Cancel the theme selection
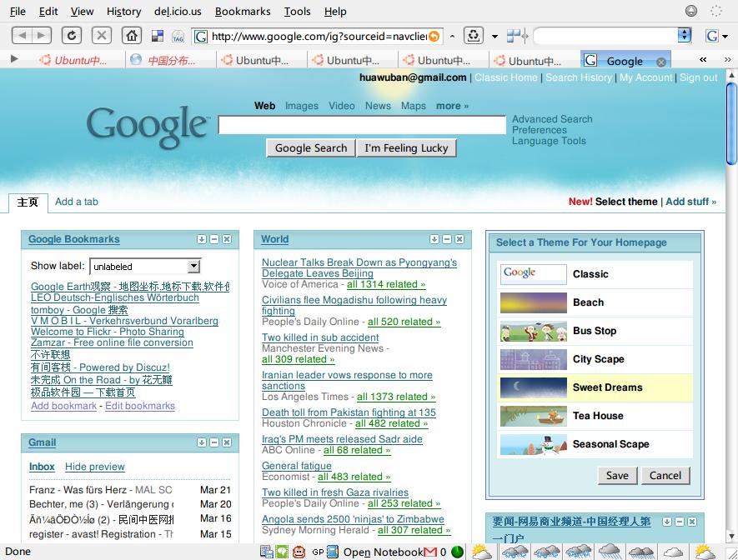 click(665, 475)
